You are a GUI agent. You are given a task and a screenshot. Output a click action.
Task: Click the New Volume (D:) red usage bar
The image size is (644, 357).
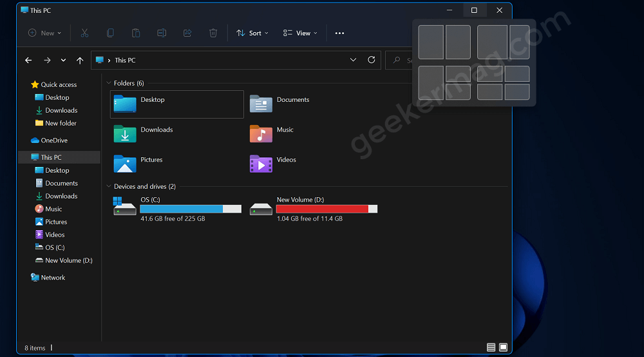point(327,209)
